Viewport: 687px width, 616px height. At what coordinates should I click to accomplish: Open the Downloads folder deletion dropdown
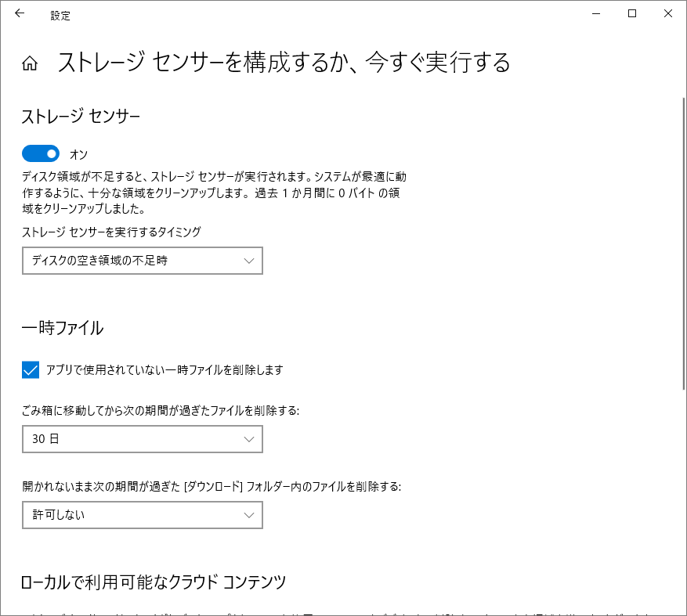click(x=142, y=515)
